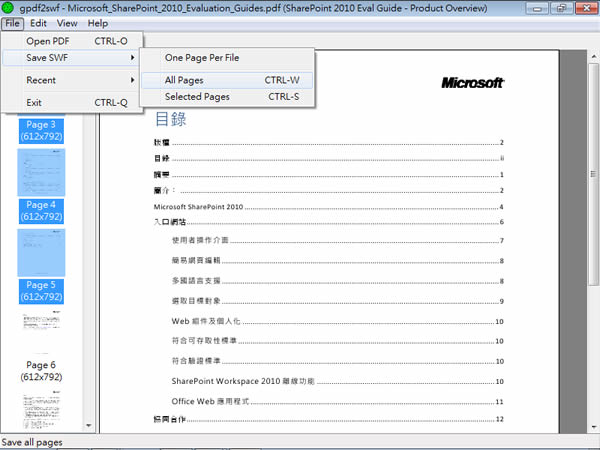
Task: Select the Page 6 preview thumbnail
Action: pyautogui.click(x=41, y=331)
